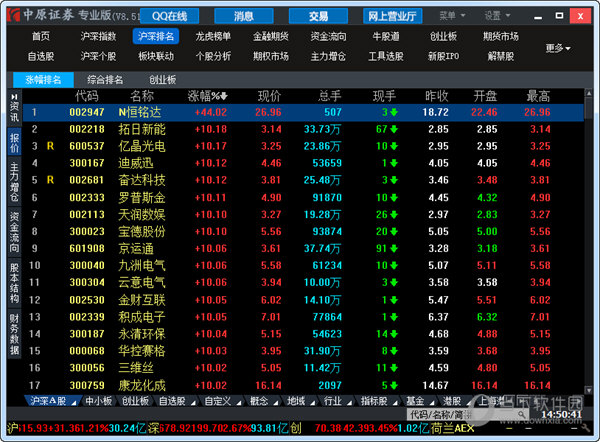Viewport: 600px width, 442px height.
Task: Open 解禁股 navigation item
Action: [x=501, y=56]
